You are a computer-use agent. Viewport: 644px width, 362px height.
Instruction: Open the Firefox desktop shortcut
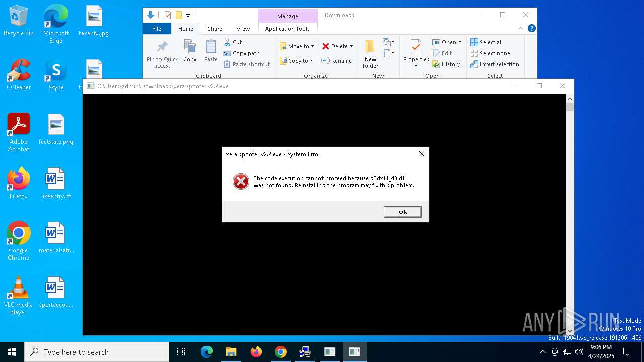19,184
